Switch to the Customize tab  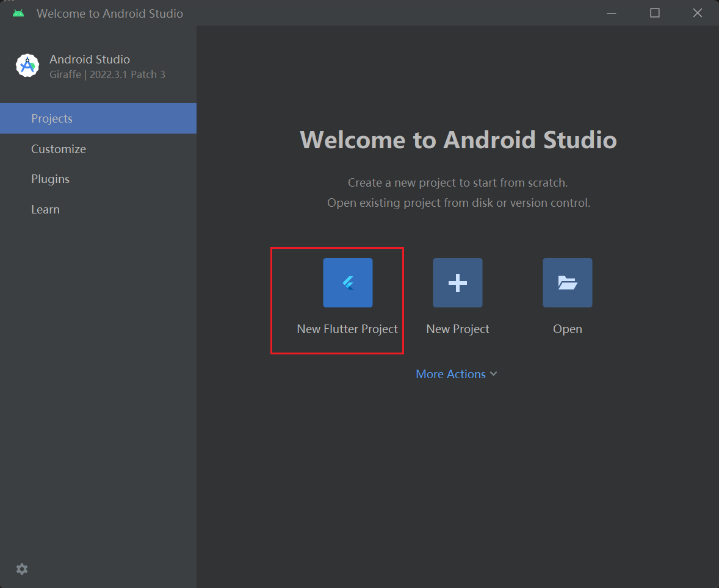98,149
